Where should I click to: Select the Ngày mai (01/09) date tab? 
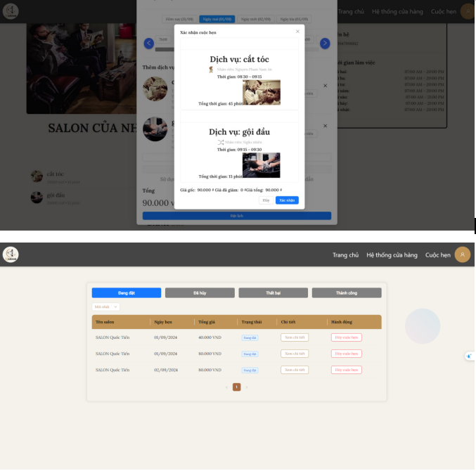pyautogui.click(x=217, y=19)
